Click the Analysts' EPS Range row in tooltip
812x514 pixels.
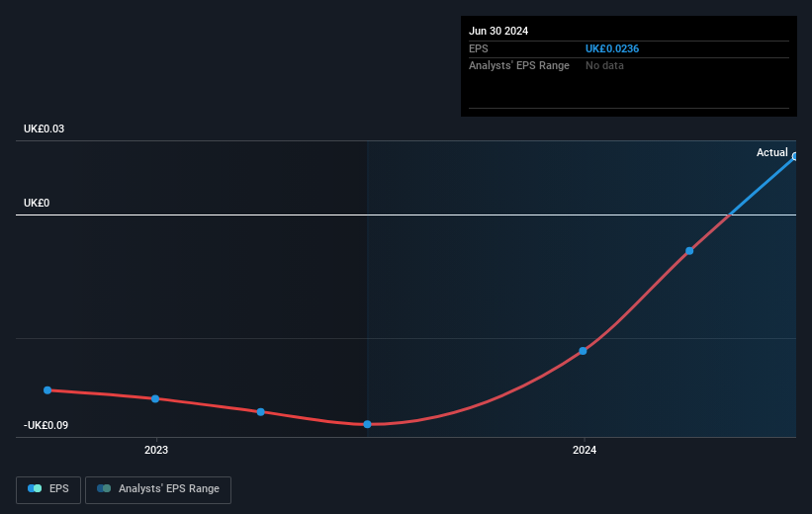coord(629,66)
